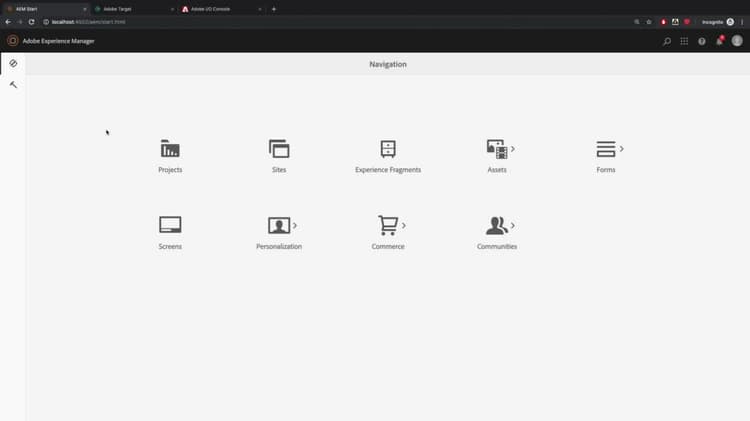Switch to the AEM Start tab
Screen dimensions: 750x421
(45, 9)
